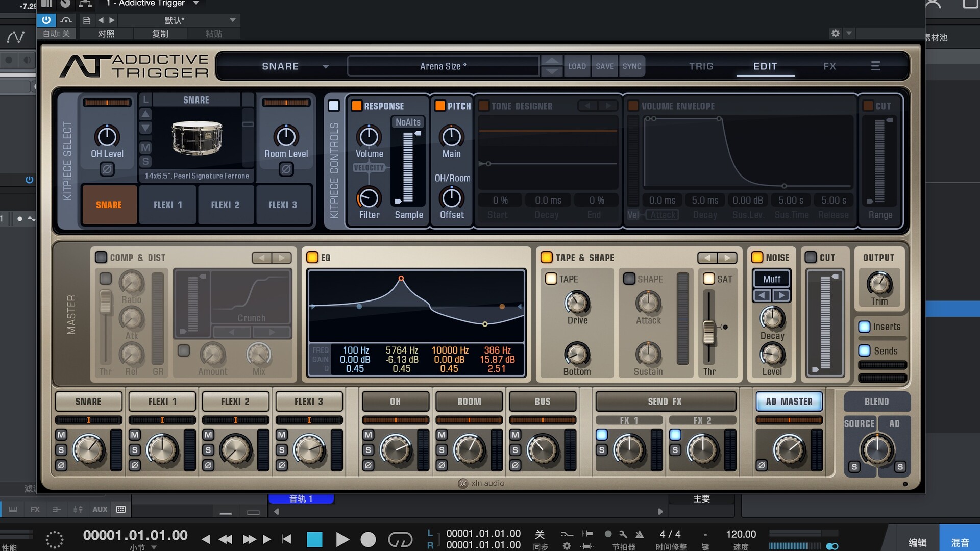This screenshot has width=980, height=551.
Task: Click the record button in transport
Action: click(x=368, y=539)
